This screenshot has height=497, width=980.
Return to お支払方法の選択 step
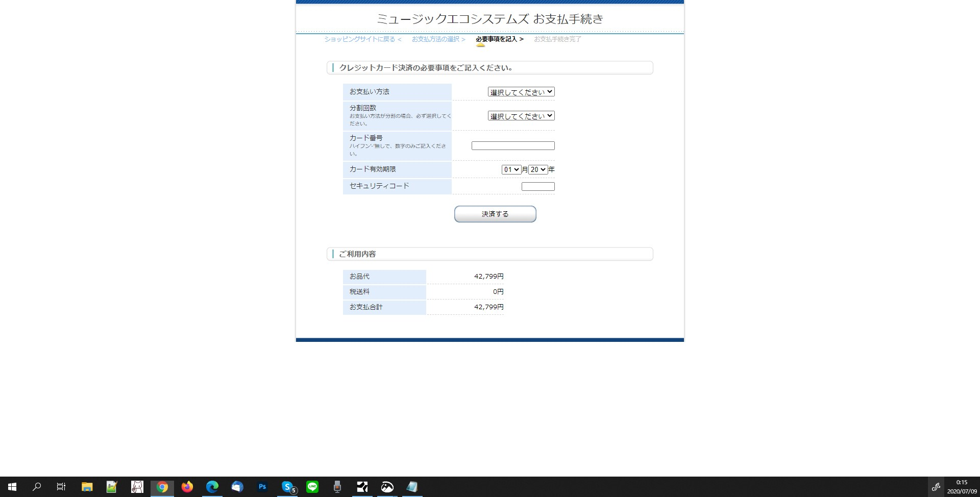[438, 39]
